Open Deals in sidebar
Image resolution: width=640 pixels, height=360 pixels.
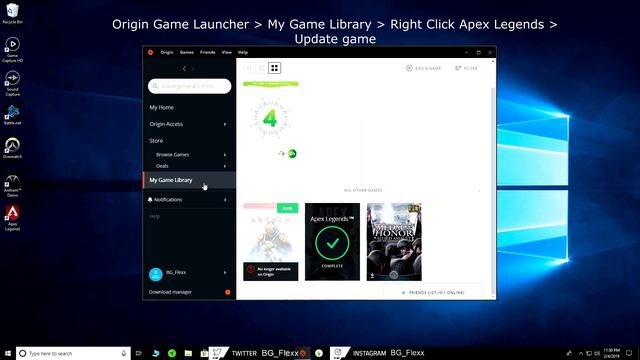(162, 166)
